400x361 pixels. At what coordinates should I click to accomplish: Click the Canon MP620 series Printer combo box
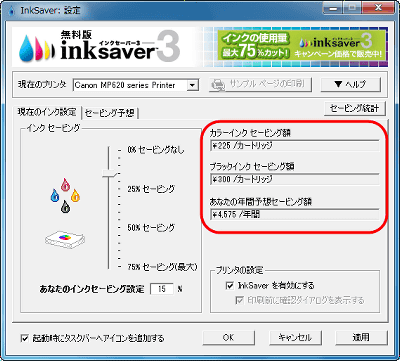click(x=136, y=85)
